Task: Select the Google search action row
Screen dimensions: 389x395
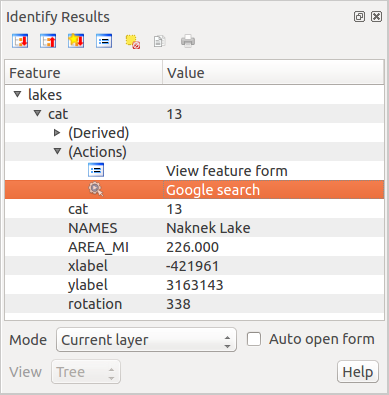Action: coord(194,190)
